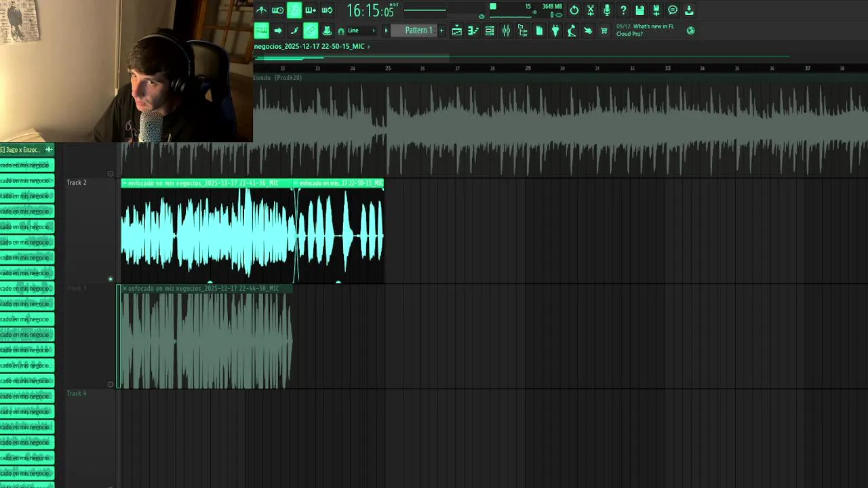The image size is (868, 488).
Task: Click the speech bubble chat icon
Action: pyautogui.click(x=673, y=10)
